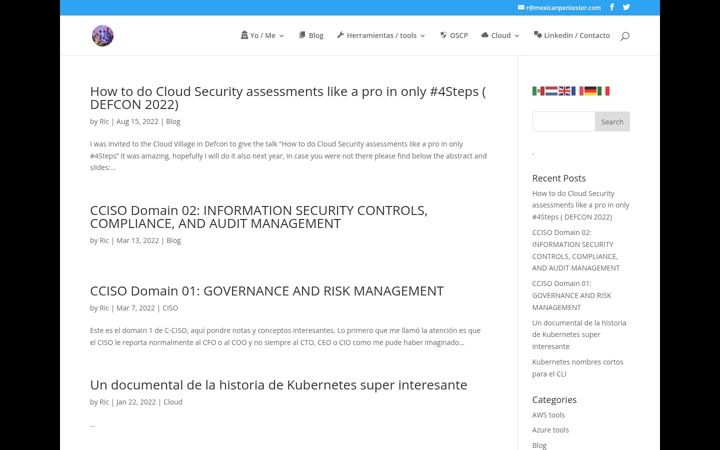Click the Recent Posts heading

pos(559,178)
